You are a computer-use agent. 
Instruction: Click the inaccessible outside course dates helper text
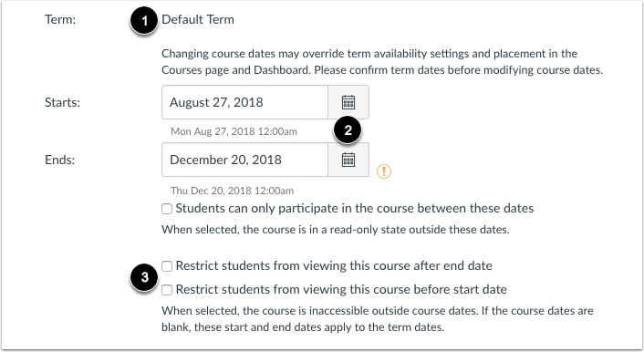tap(377, 319)
